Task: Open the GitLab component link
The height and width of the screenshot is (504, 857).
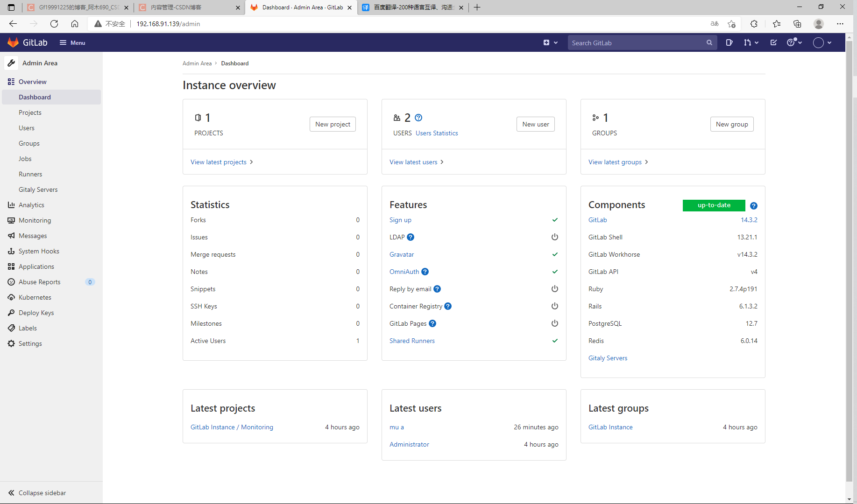Action: [597, 220]
